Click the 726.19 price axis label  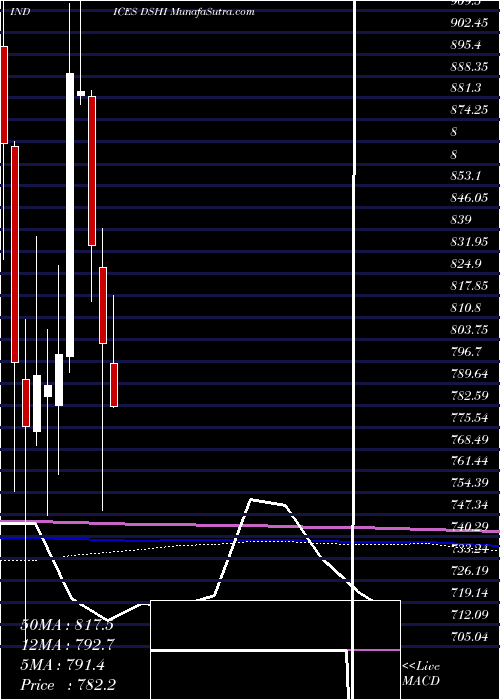469,571
